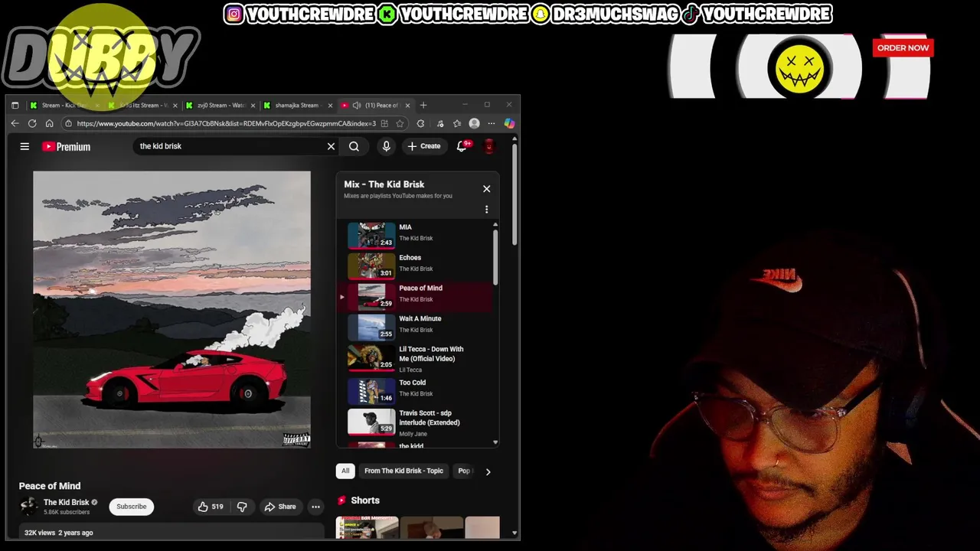Share the Peace of Mind video

(279, 507)
